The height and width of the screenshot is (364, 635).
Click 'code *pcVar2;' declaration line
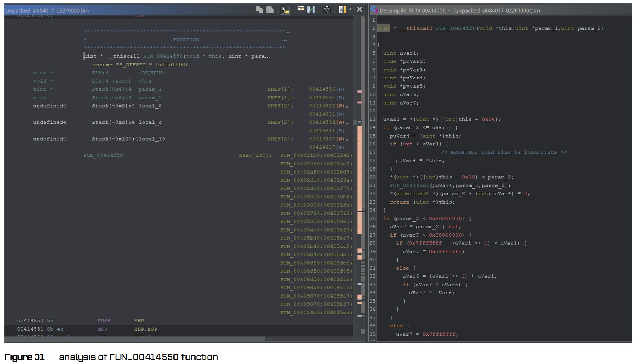[404, 61]
